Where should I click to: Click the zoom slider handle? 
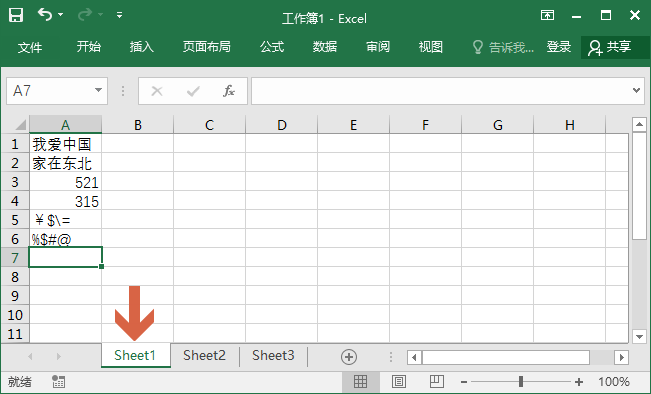[x=521, y=382]
